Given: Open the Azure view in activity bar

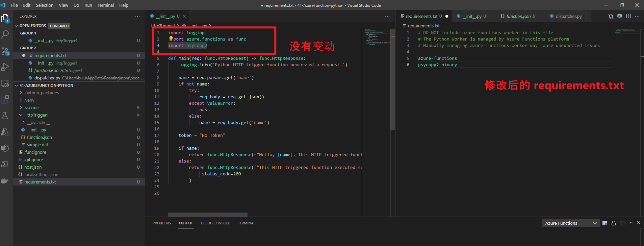Looking at the screenshot, I should [5, 132].
